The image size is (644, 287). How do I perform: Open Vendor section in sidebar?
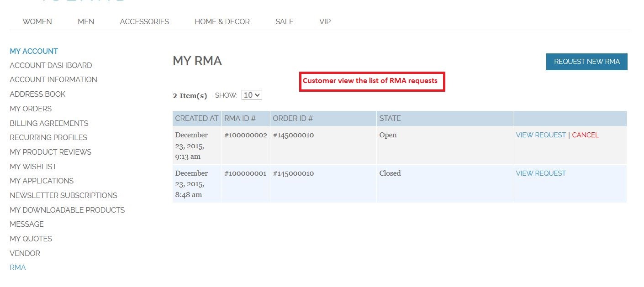point(25,253)
